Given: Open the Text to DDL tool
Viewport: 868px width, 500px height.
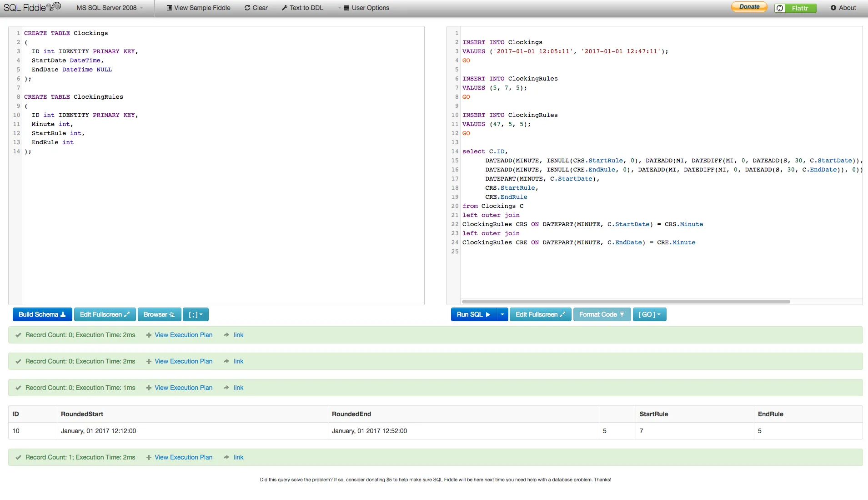Looking at the screenshot, I should point(302,8).
